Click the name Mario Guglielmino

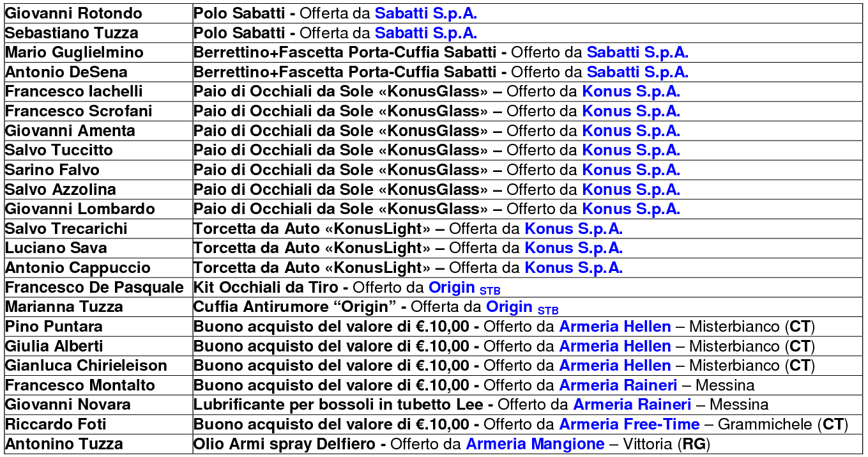[x=74, y=52]
